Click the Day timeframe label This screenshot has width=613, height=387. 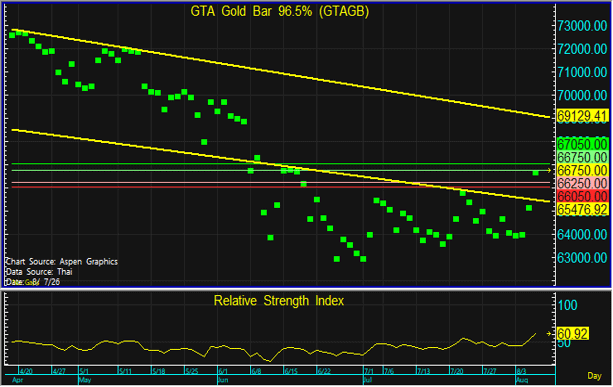click(594, 376)
